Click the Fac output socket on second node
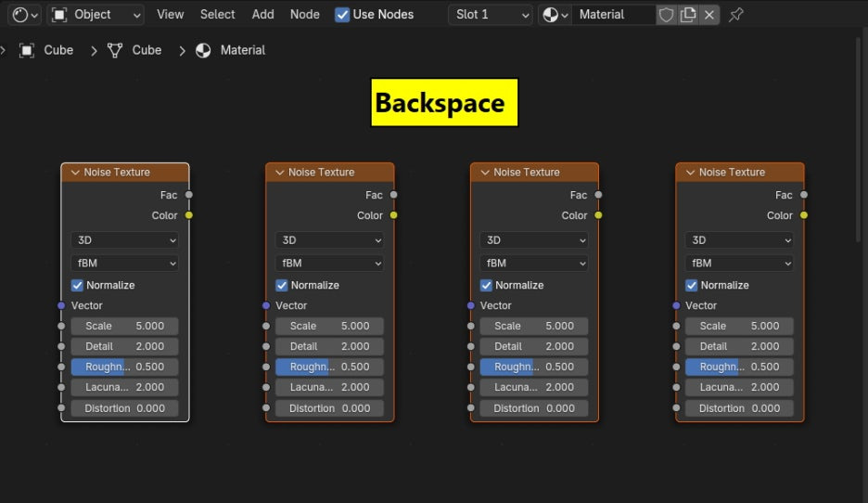 393,195
